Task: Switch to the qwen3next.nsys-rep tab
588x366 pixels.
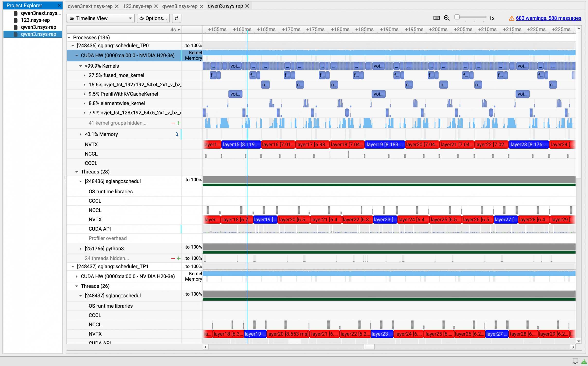Action: click(90, 6)
